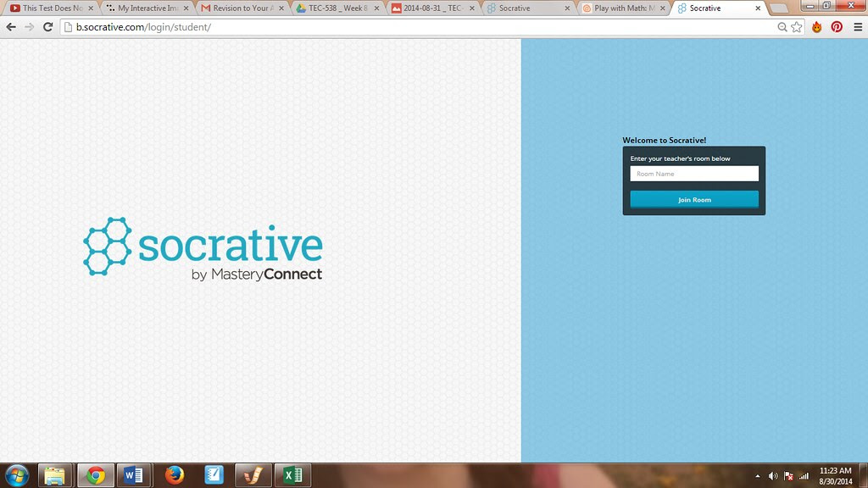Open File Explorer from the taskbar
The height and width of the screenshot is (488, 868).
55,475
